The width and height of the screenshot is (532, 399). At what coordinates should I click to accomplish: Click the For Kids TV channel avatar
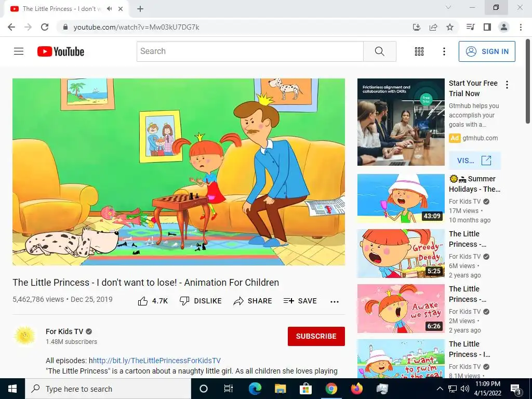tap(25, 336)
